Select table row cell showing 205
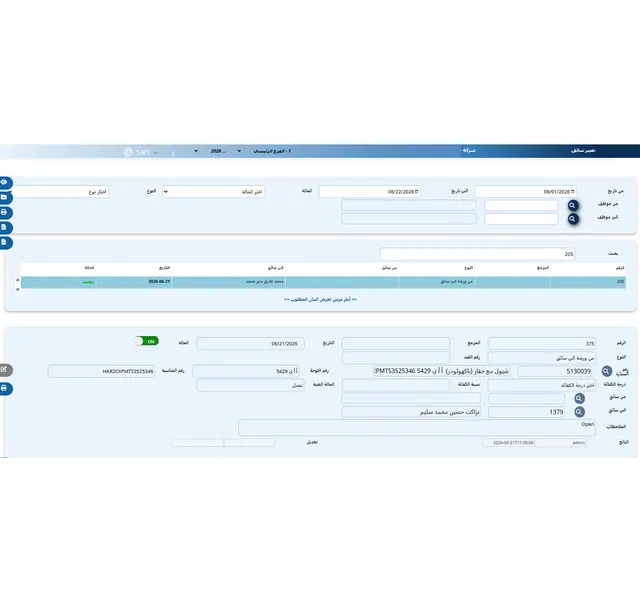The image size is (640, 602). click(588, 282)
